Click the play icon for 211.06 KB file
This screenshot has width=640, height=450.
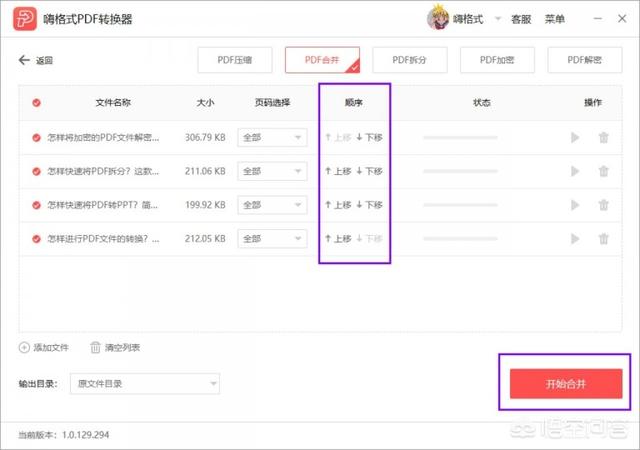point(575,171)
